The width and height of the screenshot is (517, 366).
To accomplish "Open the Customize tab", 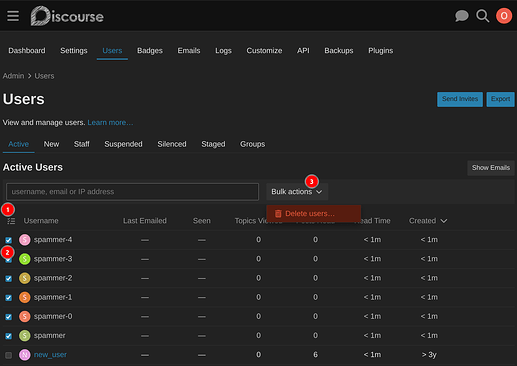I will [264, 51].
